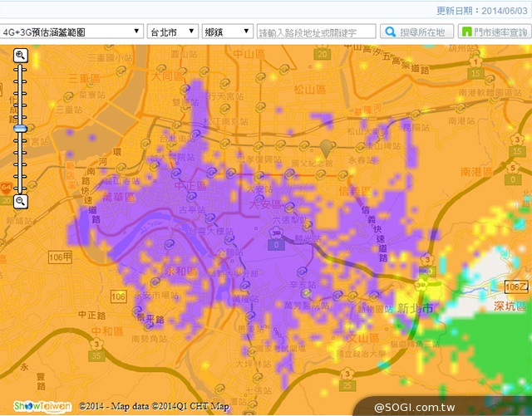Click the zoom out magnifier icon
The image size is (532, 416).
(x=21, y=202)
